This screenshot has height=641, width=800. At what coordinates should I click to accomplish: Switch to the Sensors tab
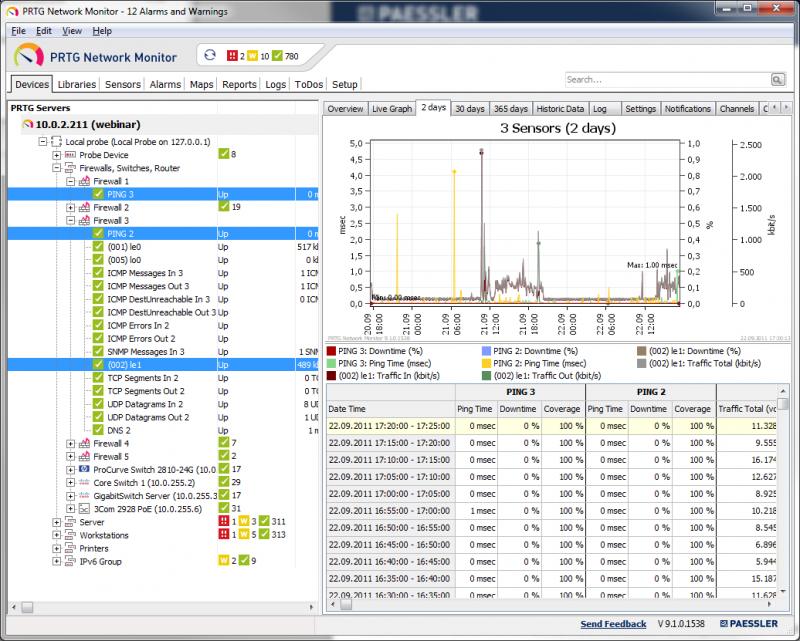(x=123, y=84)
